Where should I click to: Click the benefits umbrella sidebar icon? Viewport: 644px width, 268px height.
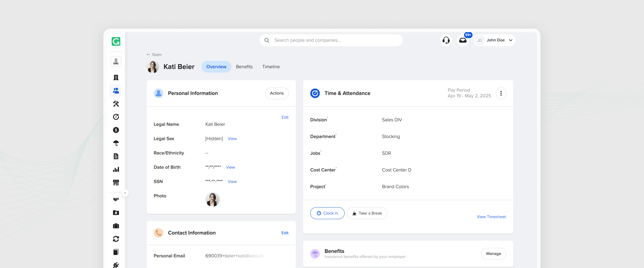point(116,143)
